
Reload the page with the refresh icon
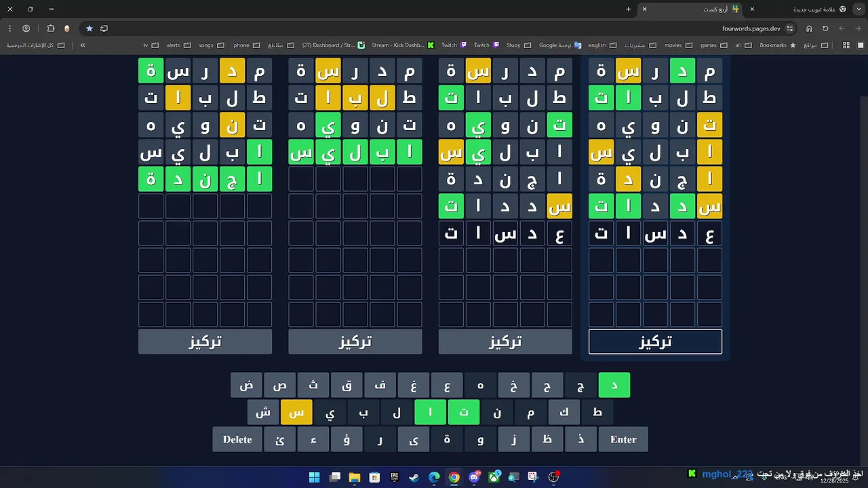click(825, 28)
